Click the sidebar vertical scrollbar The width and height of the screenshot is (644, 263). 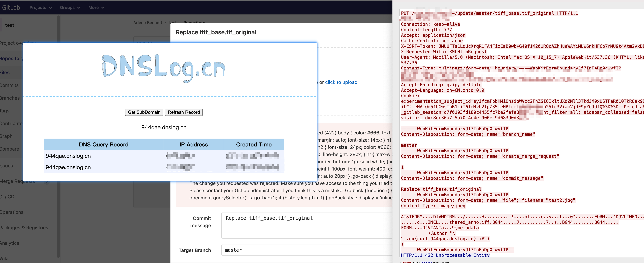(58, 136)
